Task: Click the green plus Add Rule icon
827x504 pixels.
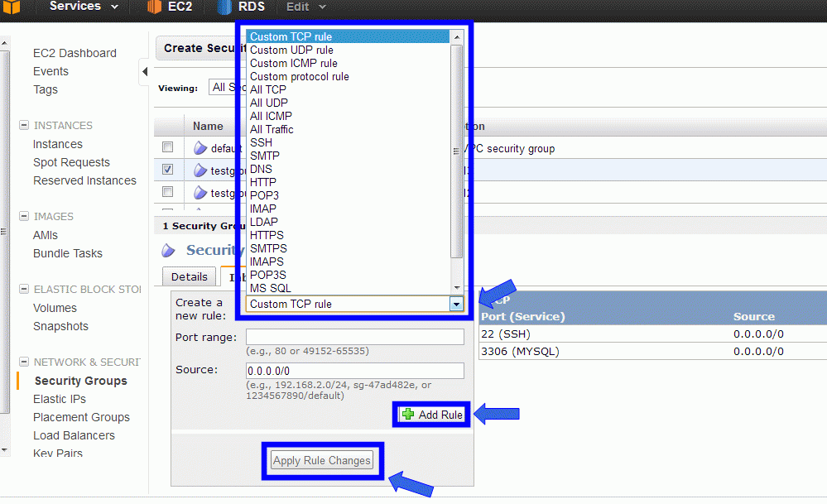Action: (x=407, y=415)
